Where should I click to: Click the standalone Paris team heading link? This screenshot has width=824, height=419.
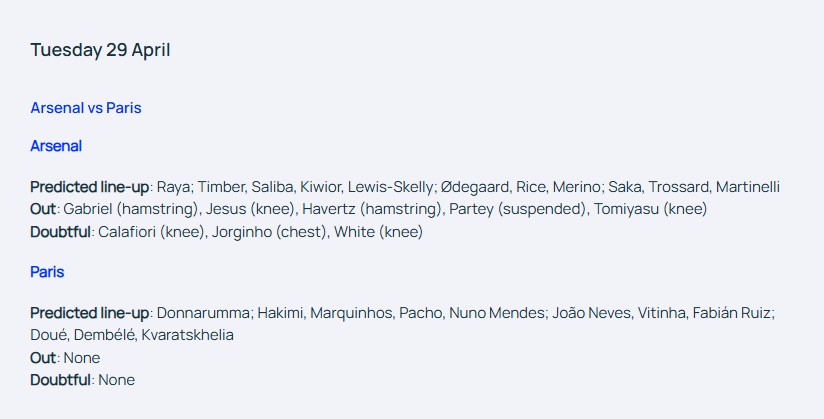point(47,272)
